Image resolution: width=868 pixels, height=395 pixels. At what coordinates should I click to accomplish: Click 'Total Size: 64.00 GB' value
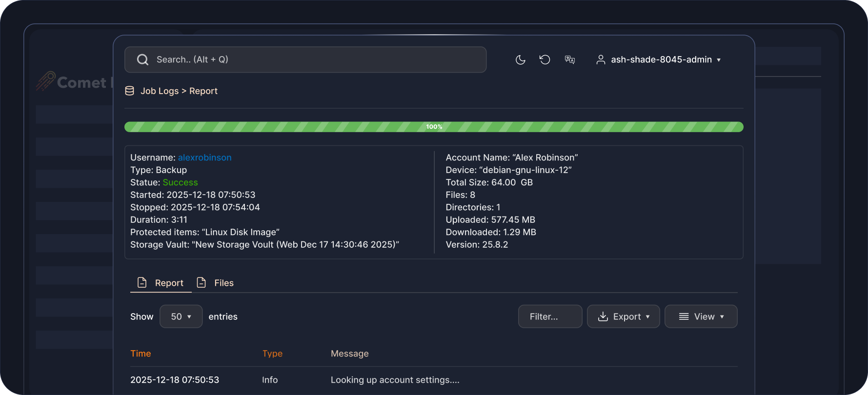click(x=489, y=182)
